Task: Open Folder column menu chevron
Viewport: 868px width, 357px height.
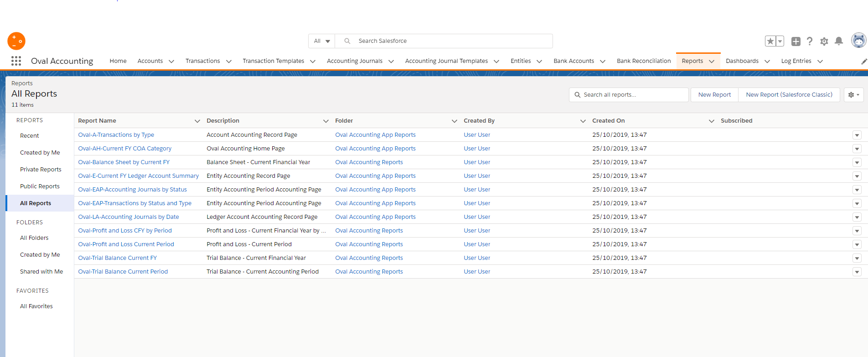Action: tap(455, 121)
